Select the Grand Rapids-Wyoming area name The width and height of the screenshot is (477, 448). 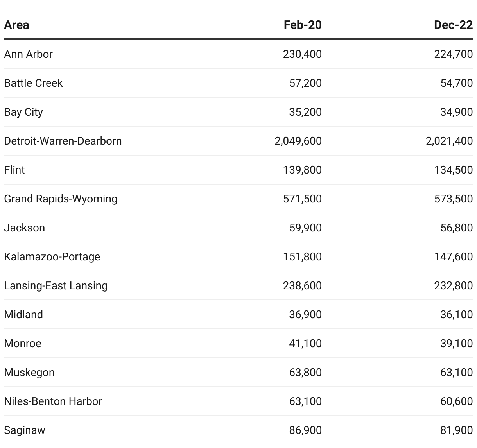pos(61,199)
